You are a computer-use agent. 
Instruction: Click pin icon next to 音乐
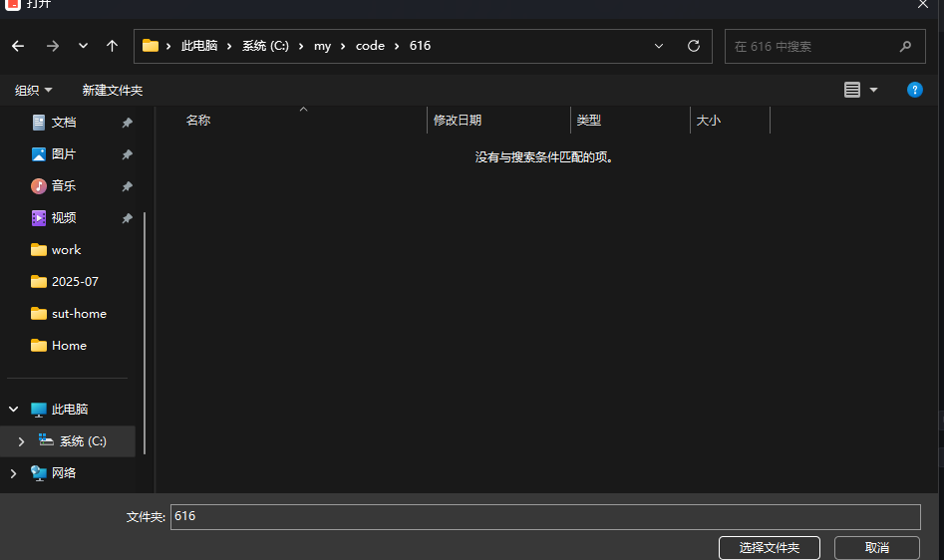pyautogui.click(x=127, y=186)
